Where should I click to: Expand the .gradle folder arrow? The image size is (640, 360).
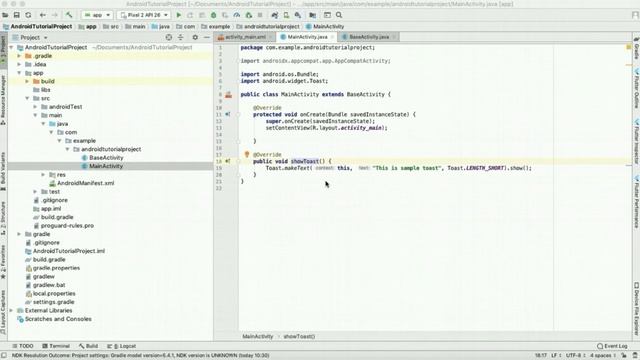click(19, 56)
